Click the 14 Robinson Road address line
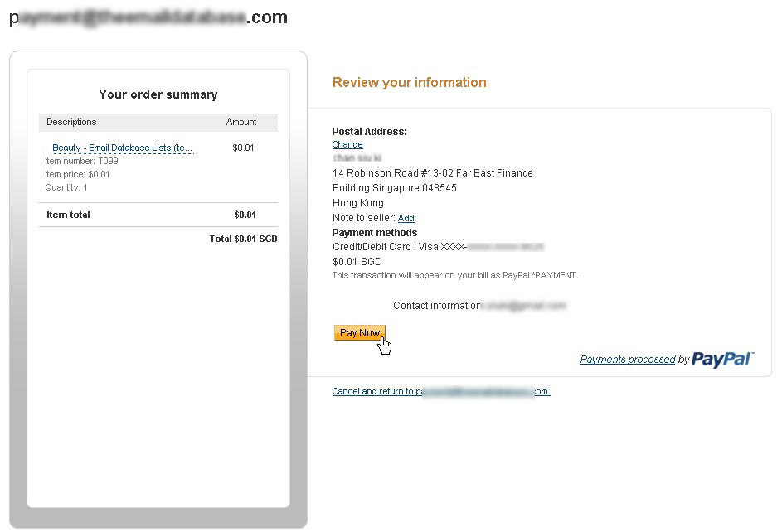Image resolution: width=782 pixels, height=532 pixels. (433, 173)
